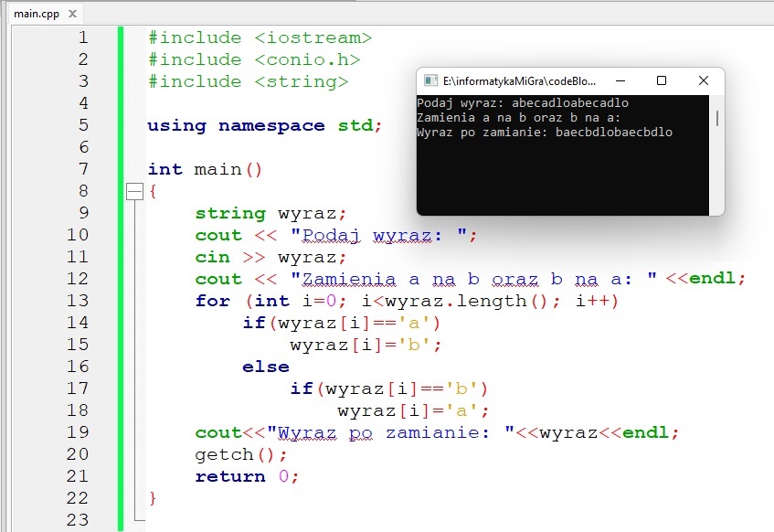
Task: Click the "#include <conio.h>" line
Action: 254,59
